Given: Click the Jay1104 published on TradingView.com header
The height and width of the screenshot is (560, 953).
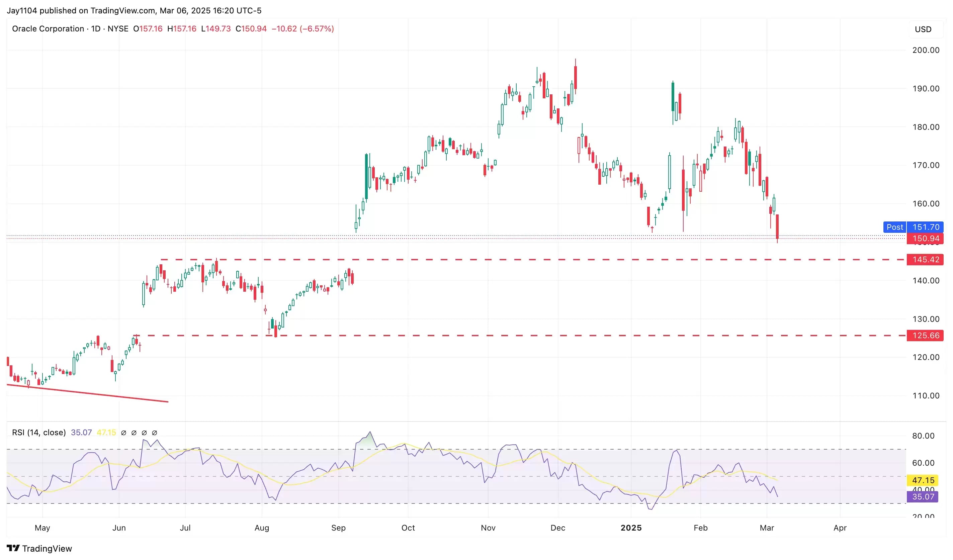Looking at the screenshot, I should pos(134,11).
